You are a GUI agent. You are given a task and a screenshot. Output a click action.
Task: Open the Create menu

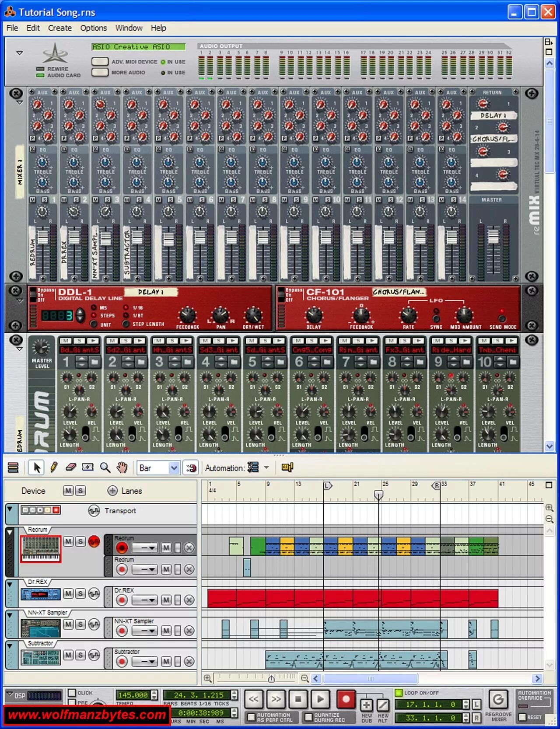coord(60,28)
